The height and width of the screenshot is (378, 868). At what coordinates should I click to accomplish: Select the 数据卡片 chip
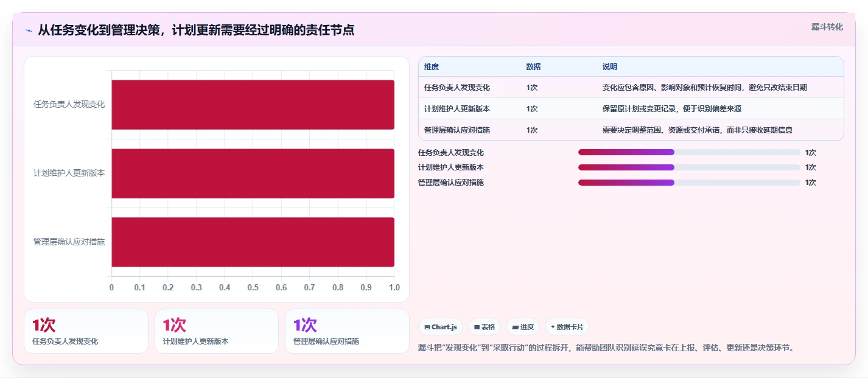click(567, 327)
